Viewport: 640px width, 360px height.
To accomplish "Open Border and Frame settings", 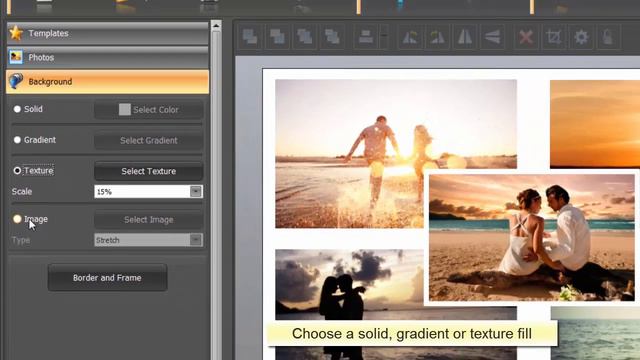I will pos(107,278).
